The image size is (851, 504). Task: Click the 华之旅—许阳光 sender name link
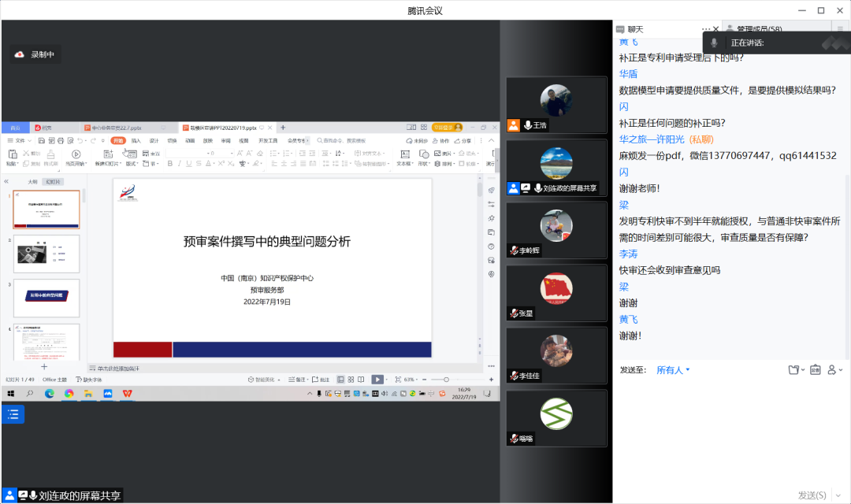(652, 139)
